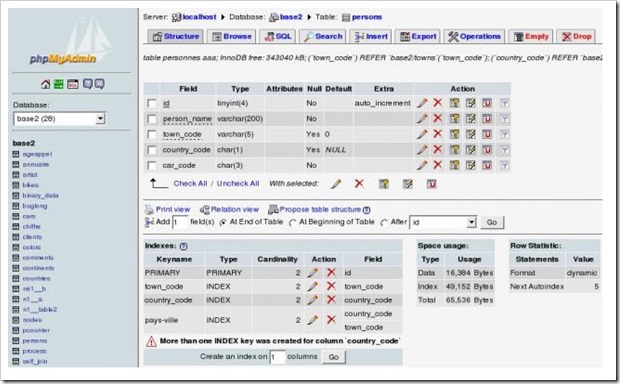This screenshot has width=620, height=384.
Task: Click browse icon beside persons table in sidebar
Action: [x=16, y=340]
